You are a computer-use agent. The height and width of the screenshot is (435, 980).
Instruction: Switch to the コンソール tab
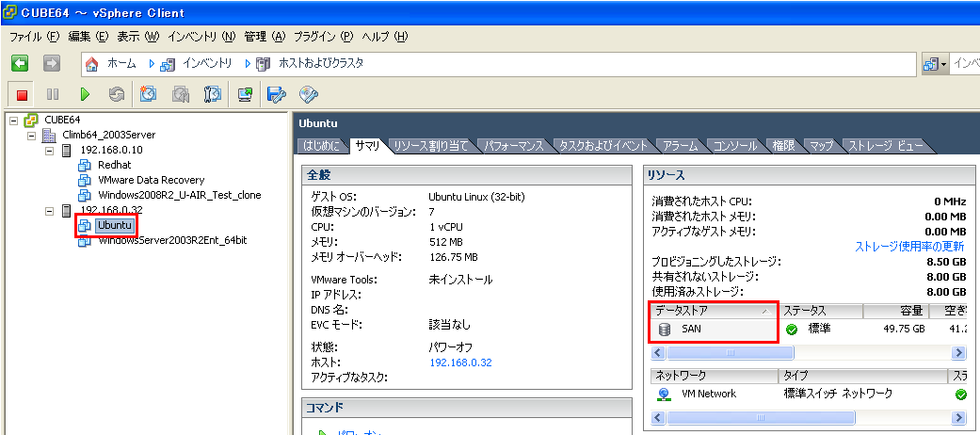coord(736,146)
